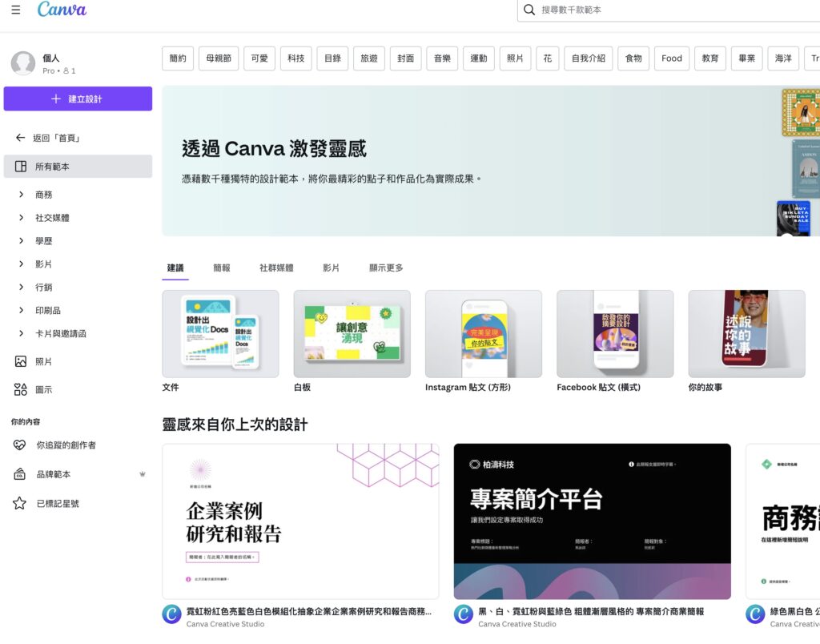This screenshot has width=820, height=644.
Task: Click the 已標記星號 star icon
Action: tap(22, 502)
